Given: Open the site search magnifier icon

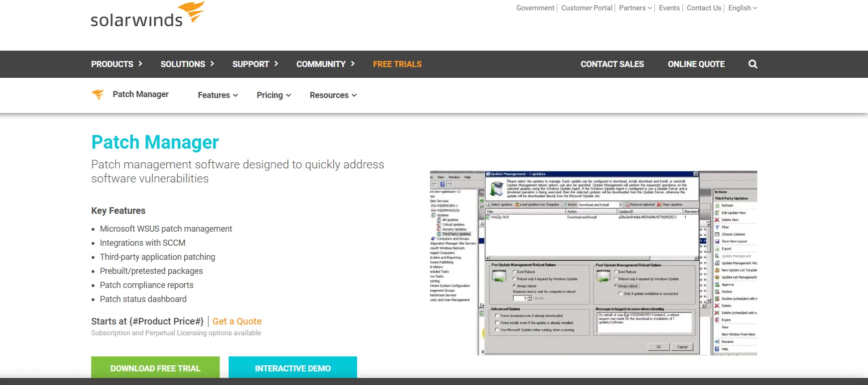Looking at the screenshot, I should click(753, 64).
